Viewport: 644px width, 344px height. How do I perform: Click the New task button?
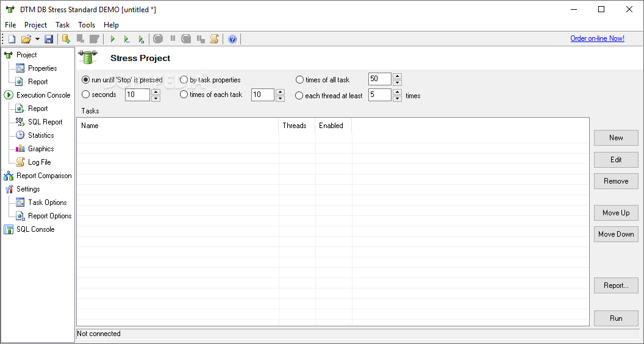click(x=616, y=138)
